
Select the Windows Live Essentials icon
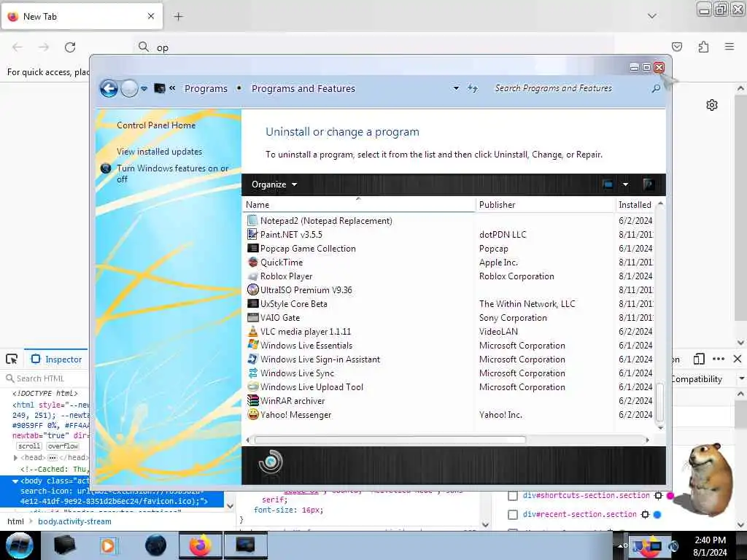pos(252,345)
